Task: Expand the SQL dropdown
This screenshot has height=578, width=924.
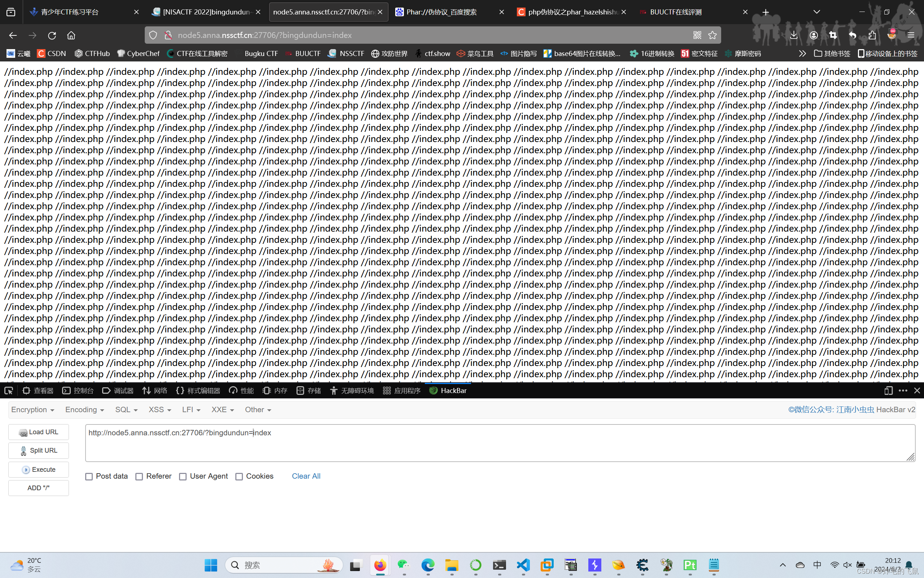Action: click(126, 409)
